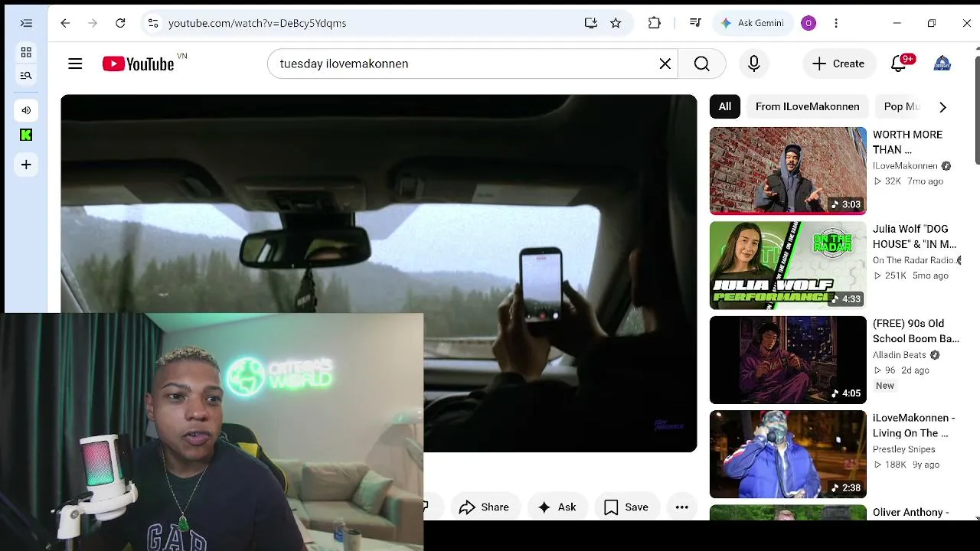The image size is (980, 551).
Task: Click the Ask button below the video
Action: coord(557,507)
